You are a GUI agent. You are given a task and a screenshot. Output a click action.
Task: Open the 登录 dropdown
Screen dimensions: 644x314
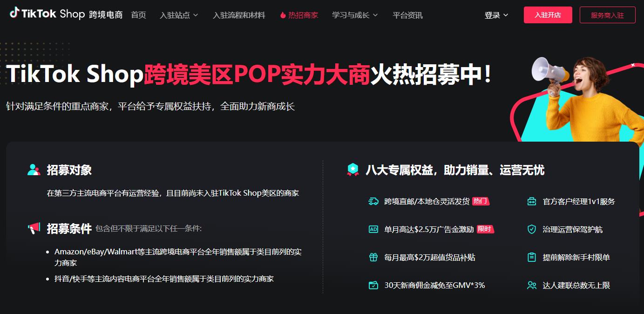coord(496,15)
